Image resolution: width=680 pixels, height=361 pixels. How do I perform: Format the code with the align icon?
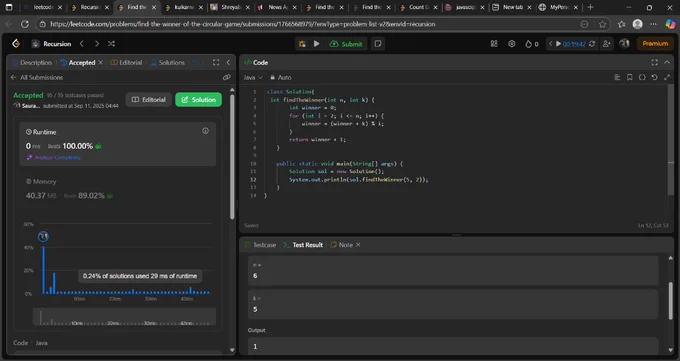tap(617, 77)
